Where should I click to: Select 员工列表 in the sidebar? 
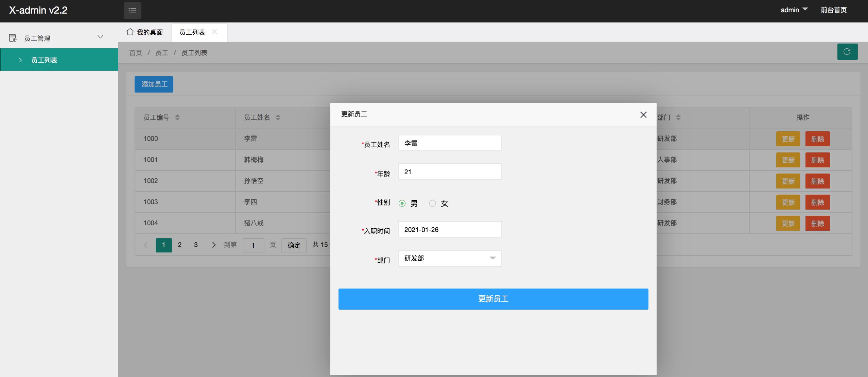coord(44,60)
